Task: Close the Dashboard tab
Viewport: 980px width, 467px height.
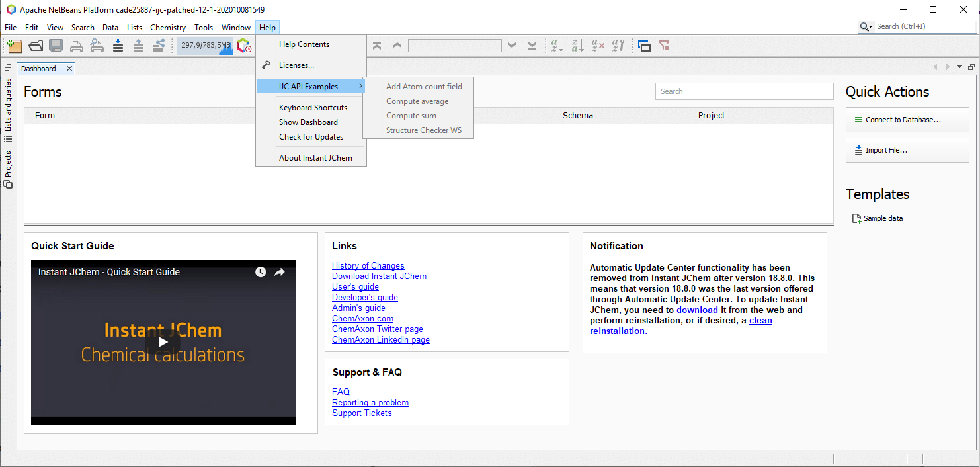Action: coord(69,69)
